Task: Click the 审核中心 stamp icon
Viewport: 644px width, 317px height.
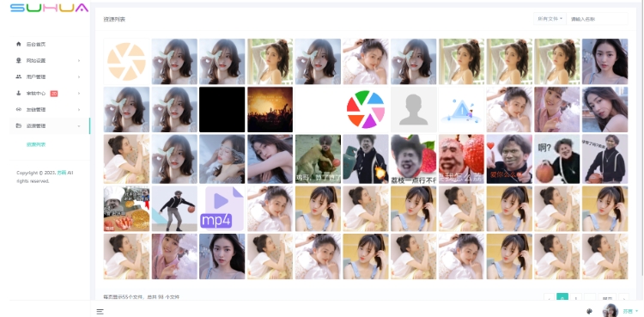Action: (19, 94)
